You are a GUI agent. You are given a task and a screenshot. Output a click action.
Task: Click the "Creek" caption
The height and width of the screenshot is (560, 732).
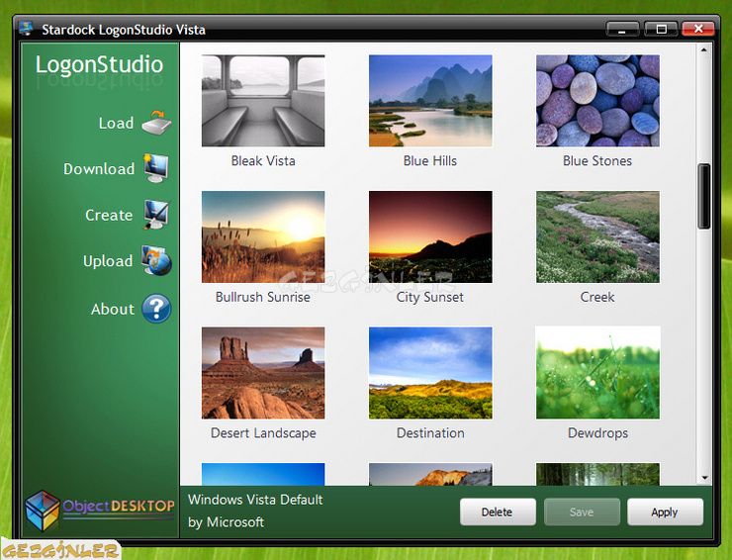pyautogui.click(x=597, y=297)
